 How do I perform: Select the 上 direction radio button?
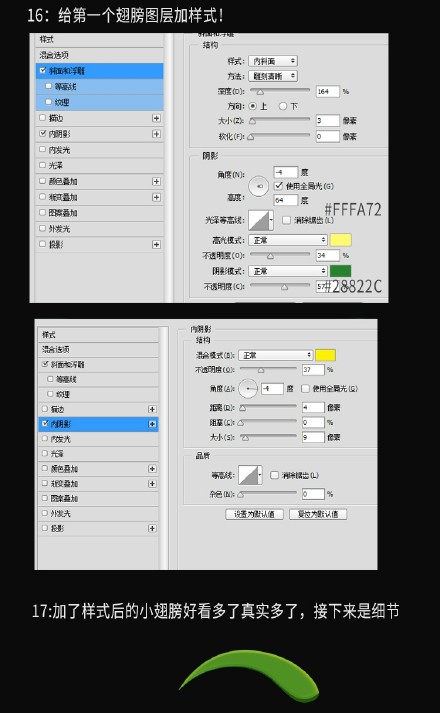[253, 106]
